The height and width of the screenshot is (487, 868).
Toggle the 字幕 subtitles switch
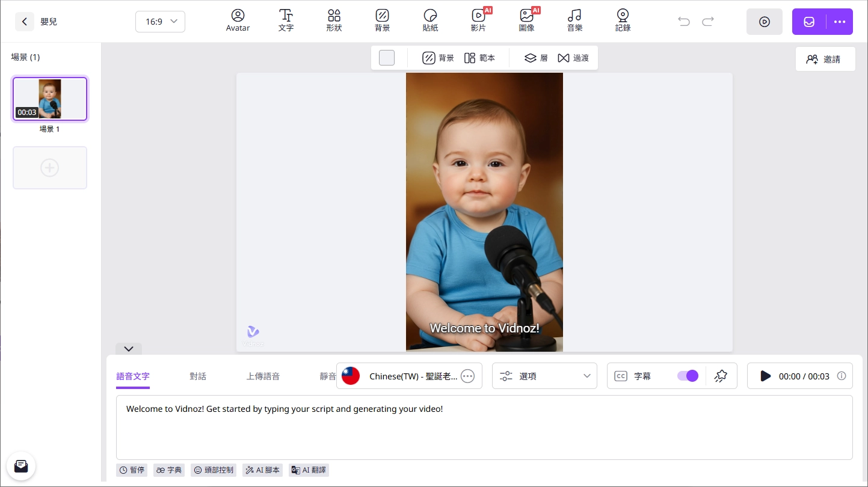tap(688, 376)
